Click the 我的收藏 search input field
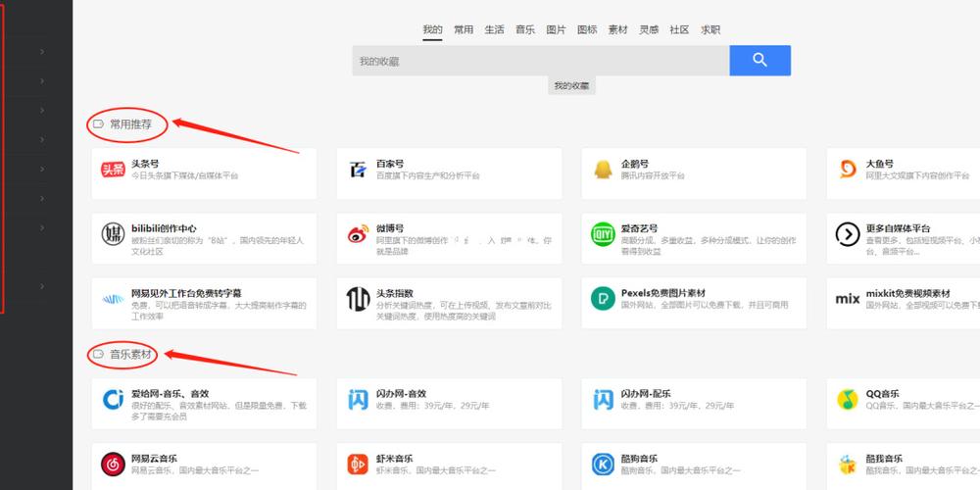Screen dimensions: 980x490 click(541, 61)
